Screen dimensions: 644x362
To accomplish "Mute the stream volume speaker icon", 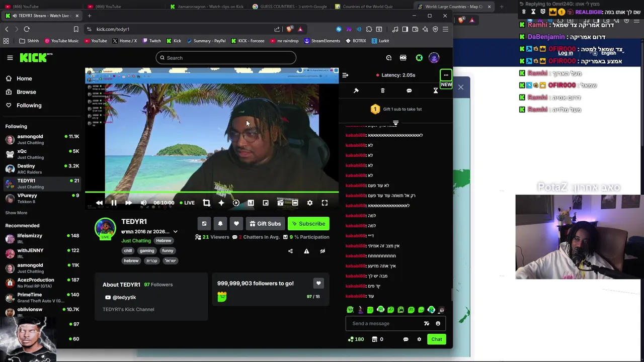I will pyautogui.click(x=143, y=203).
